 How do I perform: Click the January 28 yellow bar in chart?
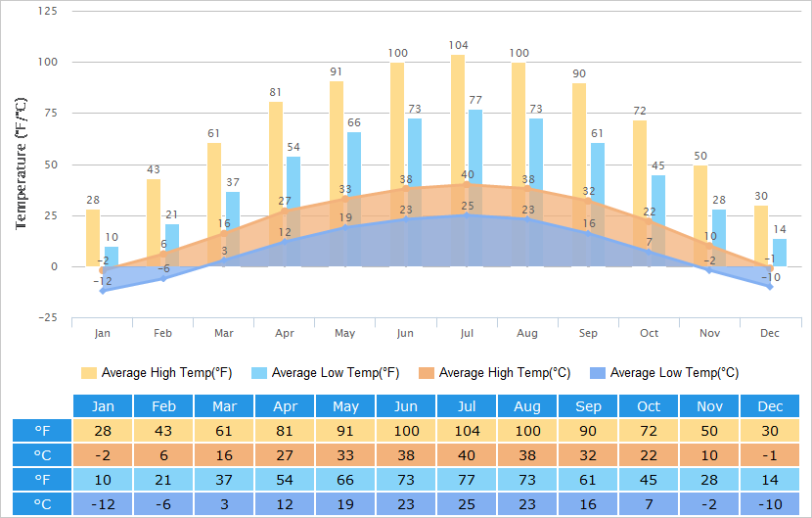[x=93, y=238]
